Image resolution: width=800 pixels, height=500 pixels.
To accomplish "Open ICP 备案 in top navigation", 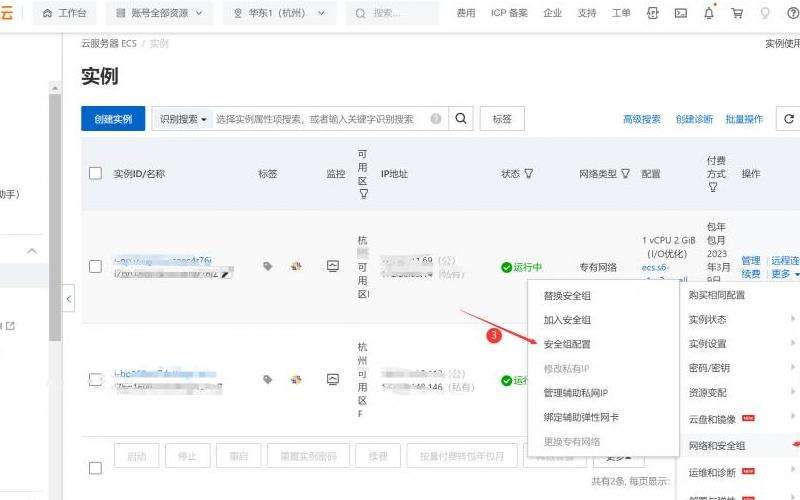I will point(509,13).
